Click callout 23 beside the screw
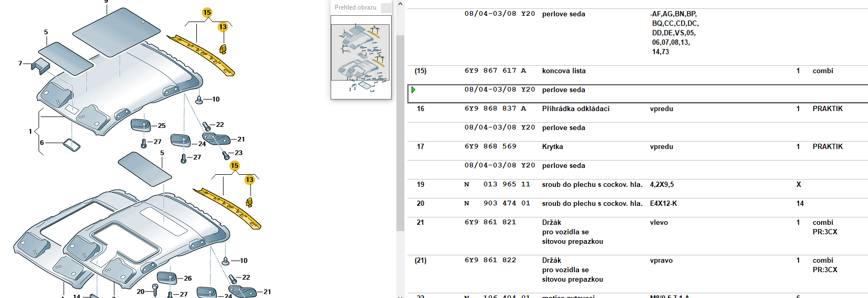 coord(238,153)
